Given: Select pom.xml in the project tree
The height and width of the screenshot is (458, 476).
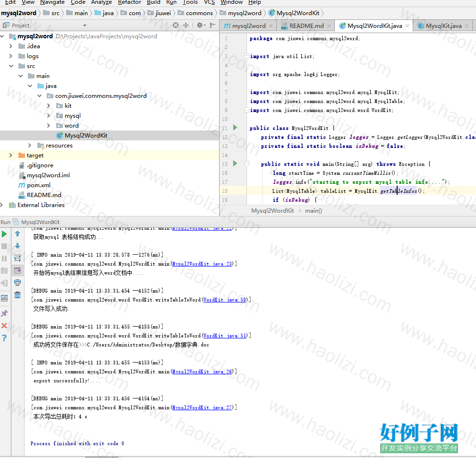Looking at the screenshot, I should (39, 185).
